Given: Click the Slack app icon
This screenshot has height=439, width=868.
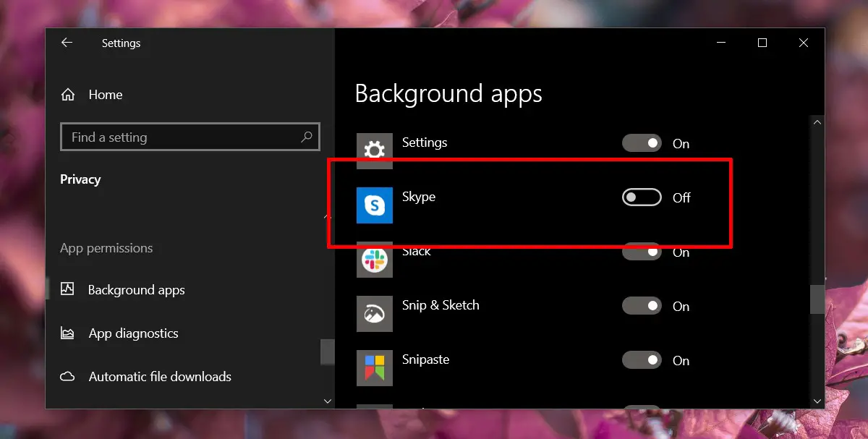Looking at the screenshot, I should (375, 260).
